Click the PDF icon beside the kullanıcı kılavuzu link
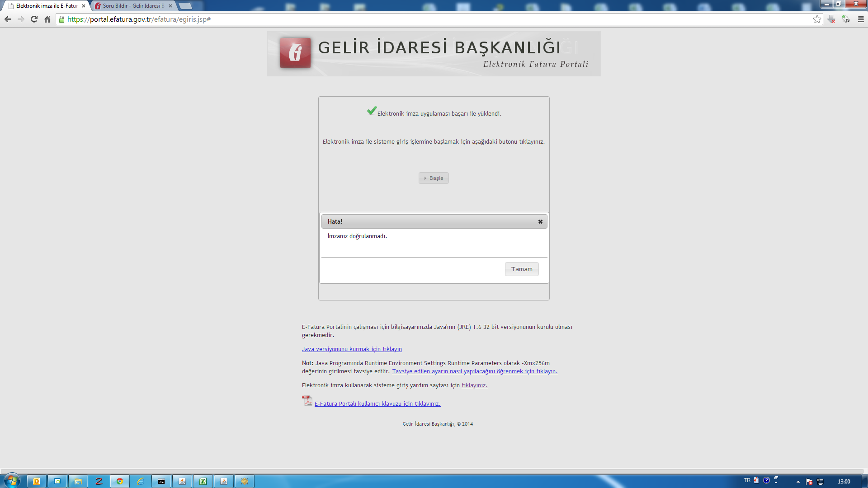868x488 pixels. tap(307, 401)
